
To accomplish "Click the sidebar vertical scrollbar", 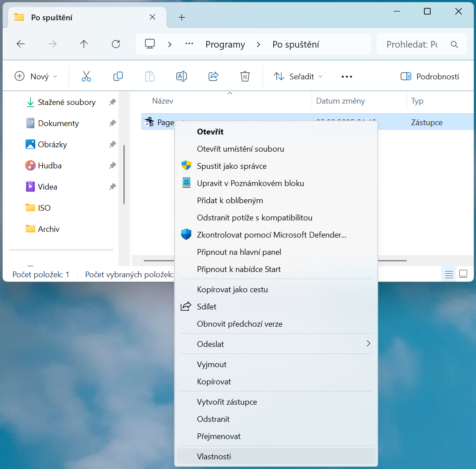I will [x=124, y=175].
